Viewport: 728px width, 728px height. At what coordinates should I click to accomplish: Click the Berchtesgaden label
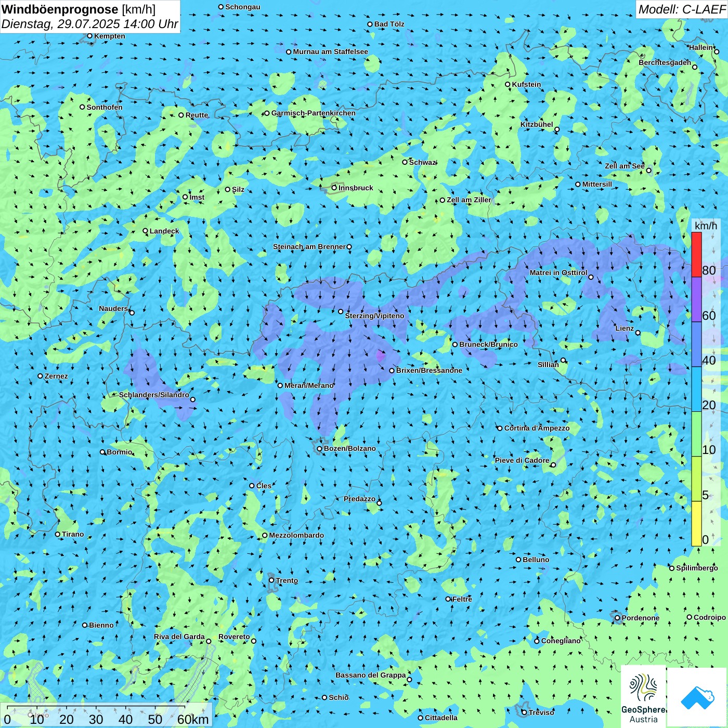point(665,62)
